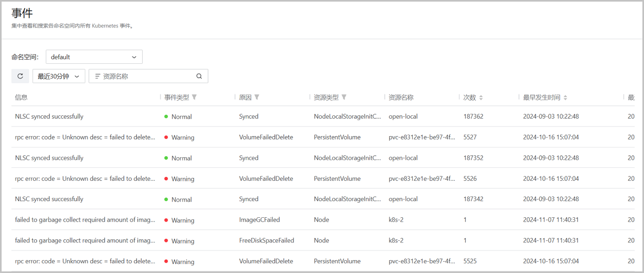Click the 信息 column header

tap(21, 98)
